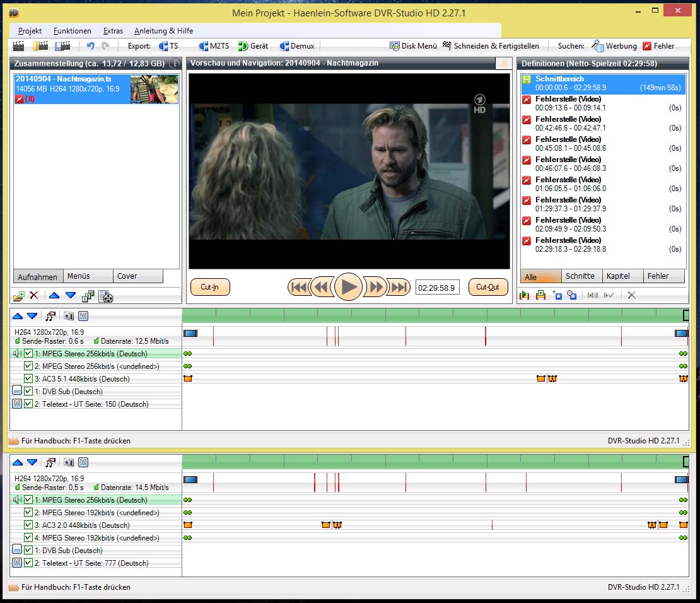
Task: Disable Teletext UT Seite 777 track
Action: click(28, 563)
